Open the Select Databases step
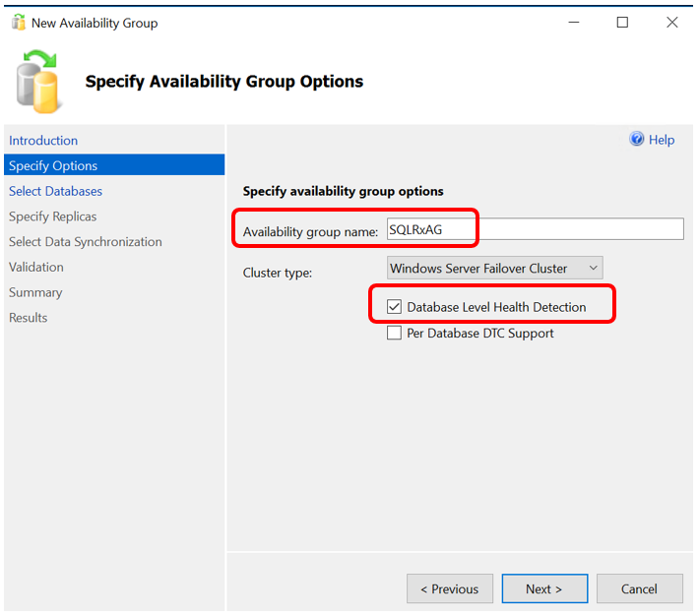The height and width of the screenshot is (616, 699). (x=56, y=191)
